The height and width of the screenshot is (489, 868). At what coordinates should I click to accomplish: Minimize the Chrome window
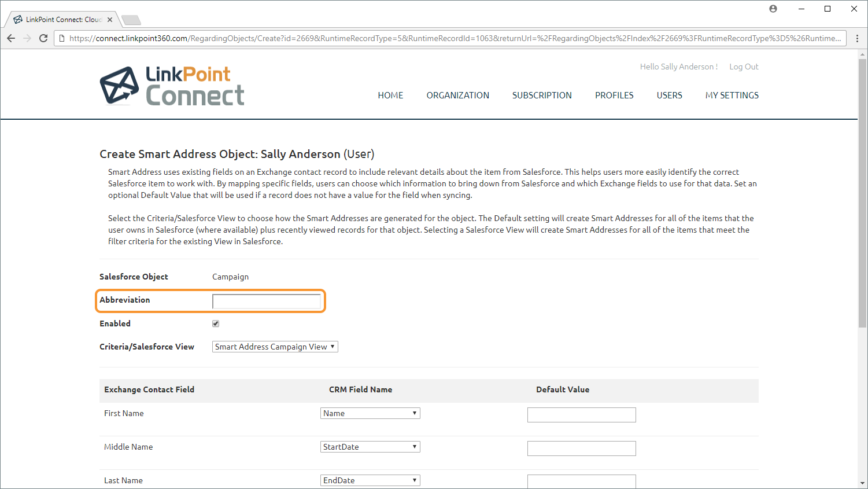coord(801,9)
